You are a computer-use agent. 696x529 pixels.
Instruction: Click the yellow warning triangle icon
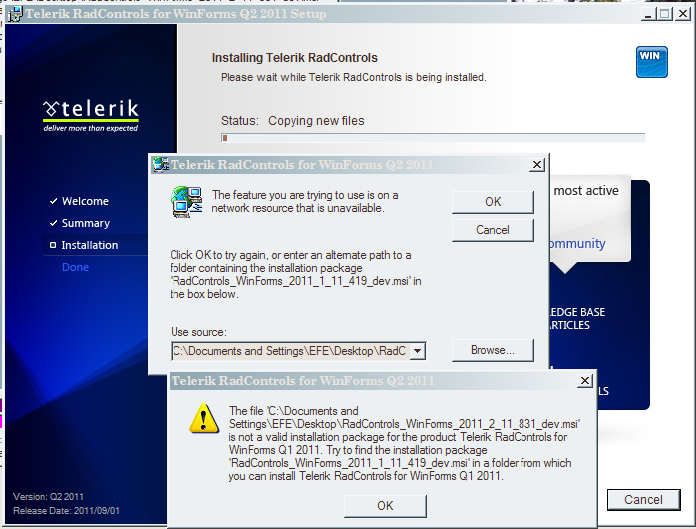[x=204, y=418]
